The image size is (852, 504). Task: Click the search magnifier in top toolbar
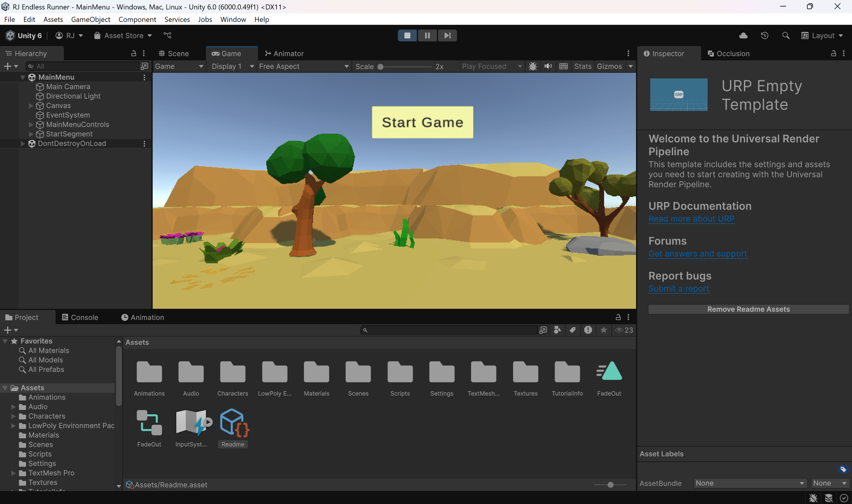pyautogui.click(x=785, y=36)
